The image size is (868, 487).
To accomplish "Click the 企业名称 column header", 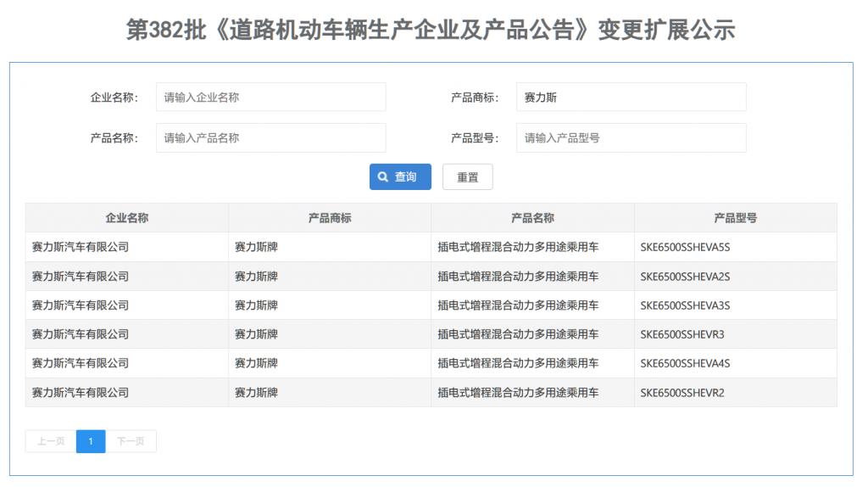I will tap(127, 218).
